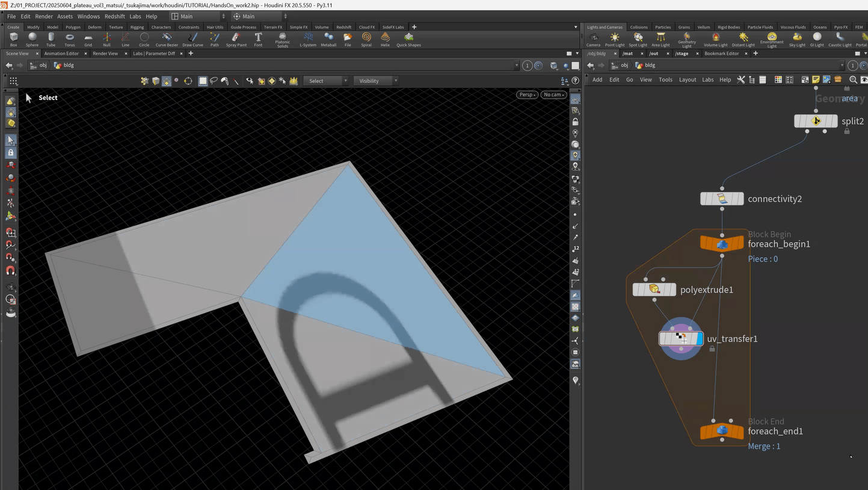
Task: Open the Redshift menu
Action: point(114,16)
